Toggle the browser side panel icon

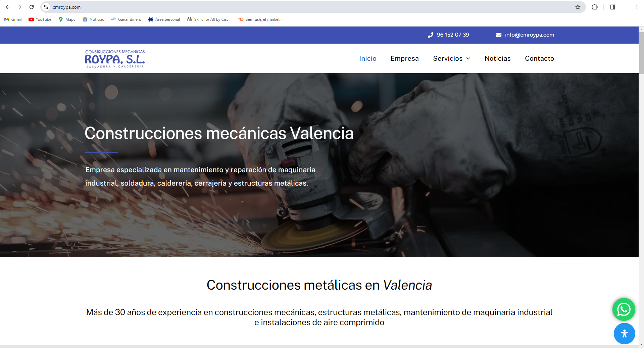613,7
